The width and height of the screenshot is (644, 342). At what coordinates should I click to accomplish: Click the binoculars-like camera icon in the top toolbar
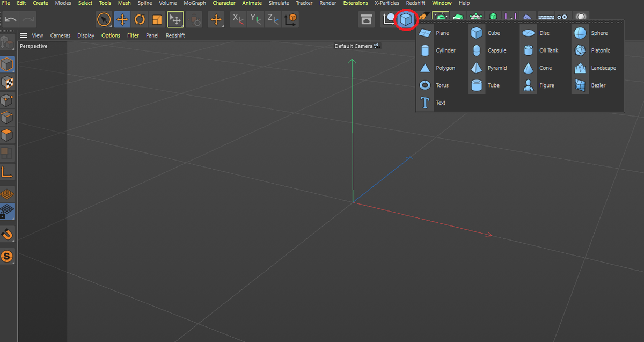[x=562, y=17]
